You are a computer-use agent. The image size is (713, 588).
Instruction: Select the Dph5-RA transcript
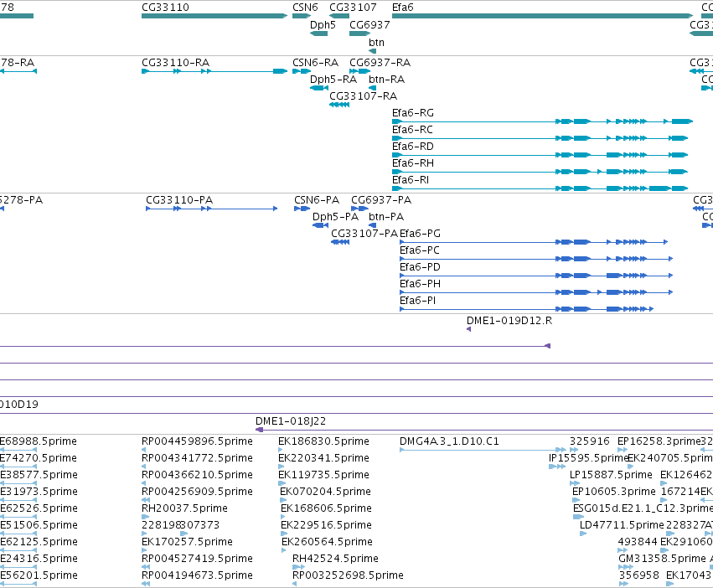point(318,88)
